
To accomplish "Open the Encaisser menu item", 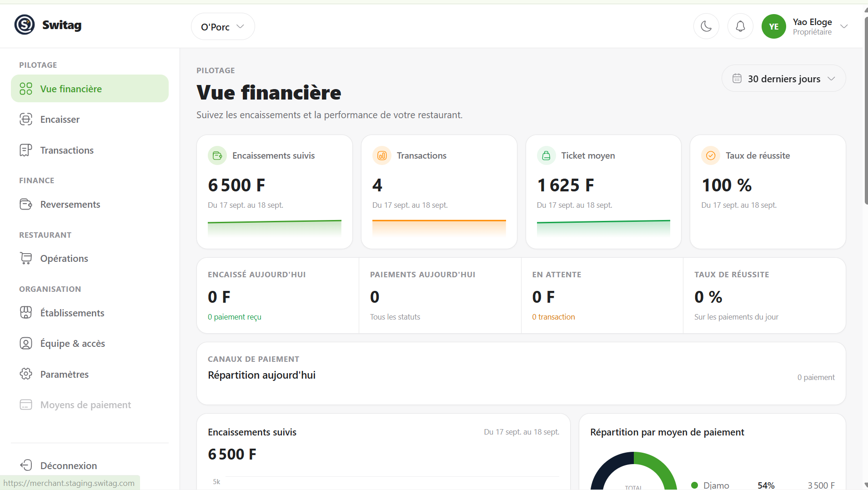I will [90, 119].
